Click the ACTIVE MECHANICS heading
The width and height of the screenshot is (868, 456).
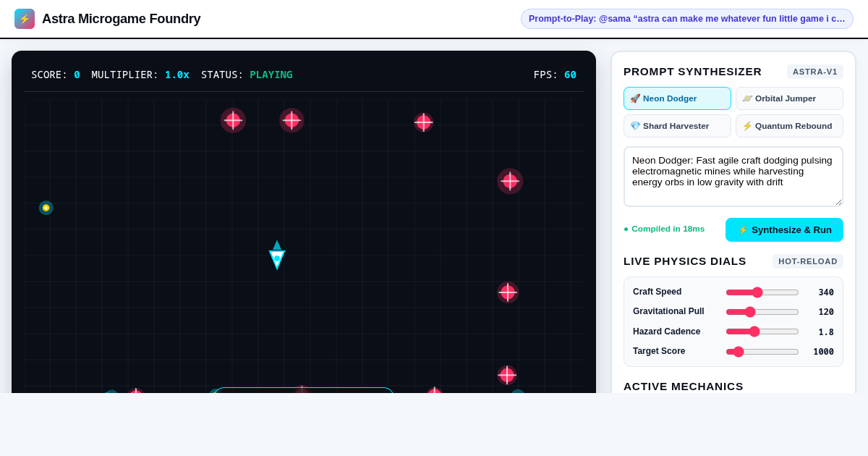684,387
